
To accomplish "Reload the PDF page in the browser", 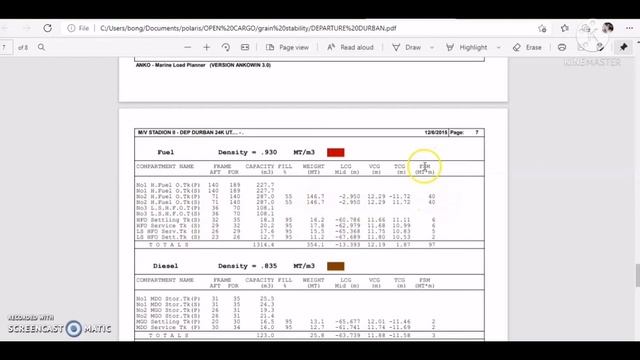I will [x=48, y=28].
